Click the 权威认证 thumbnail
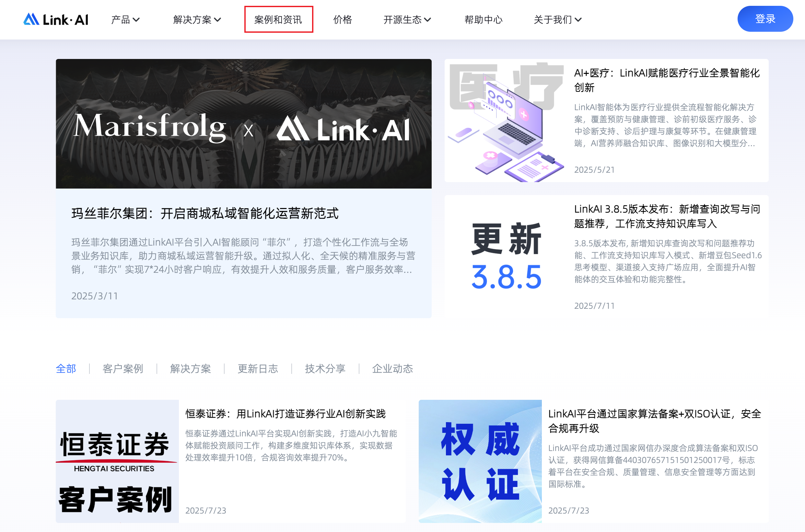The height and width of the screenshot is (532, 805). click(x=480, y=461)
